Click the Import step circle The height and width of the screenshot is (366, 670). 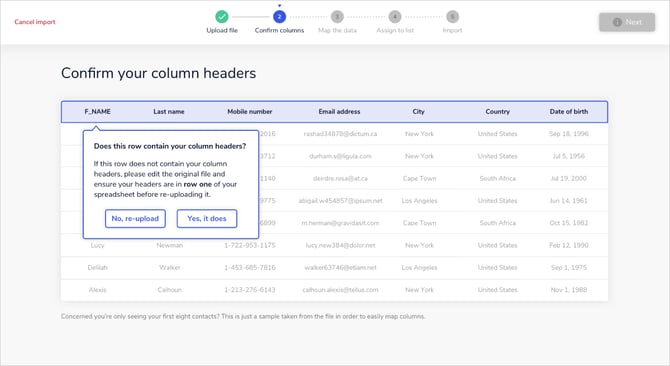[453, 17]
